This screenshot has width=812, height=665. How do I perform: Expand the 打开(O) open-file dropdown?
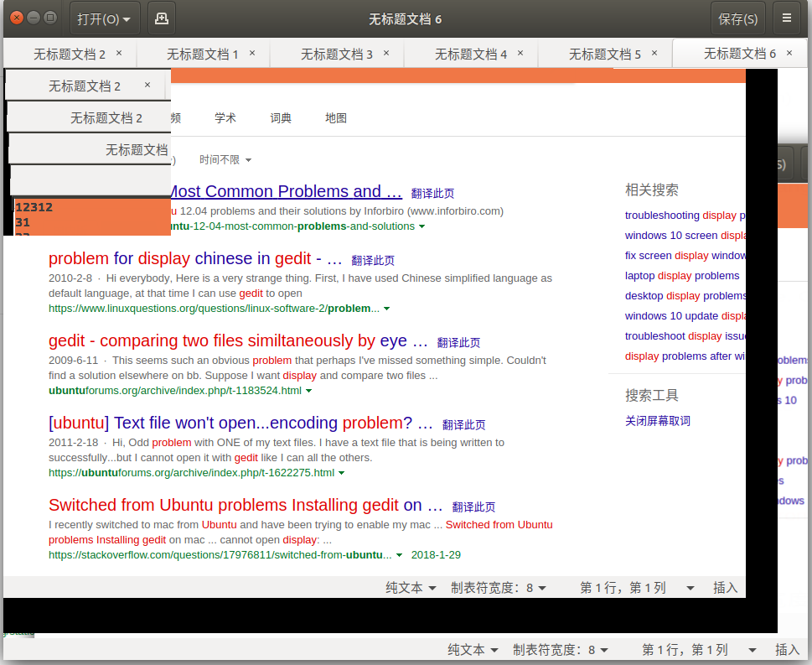(x=104, y=18)
